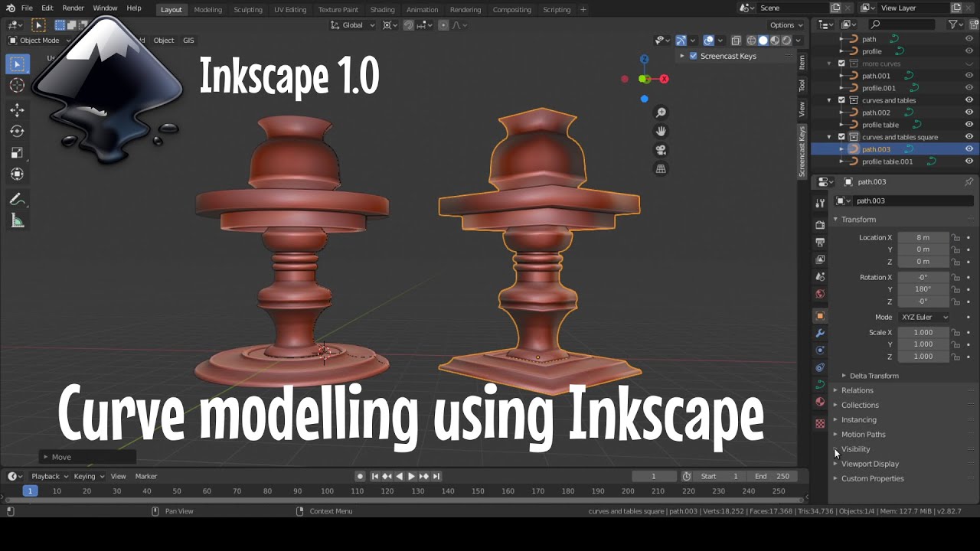
Task: Play the animation forward
Action: point(411,476)
